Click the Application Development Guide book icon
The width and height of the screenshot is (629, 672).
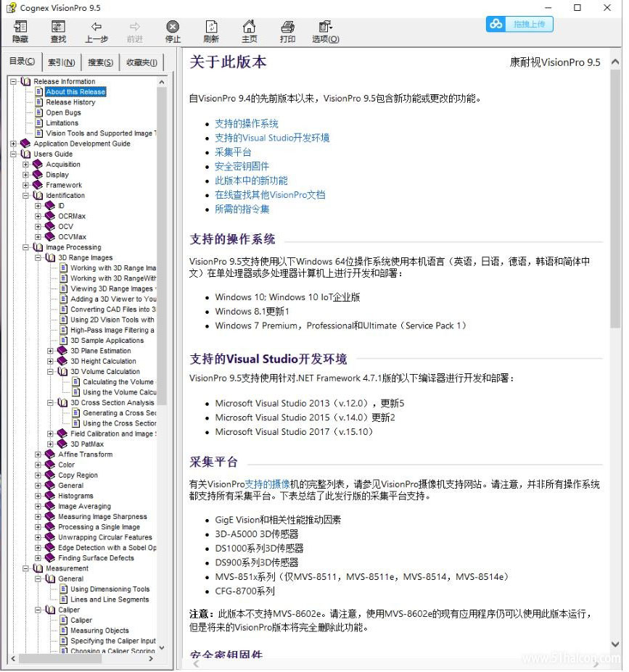(25, 143)
